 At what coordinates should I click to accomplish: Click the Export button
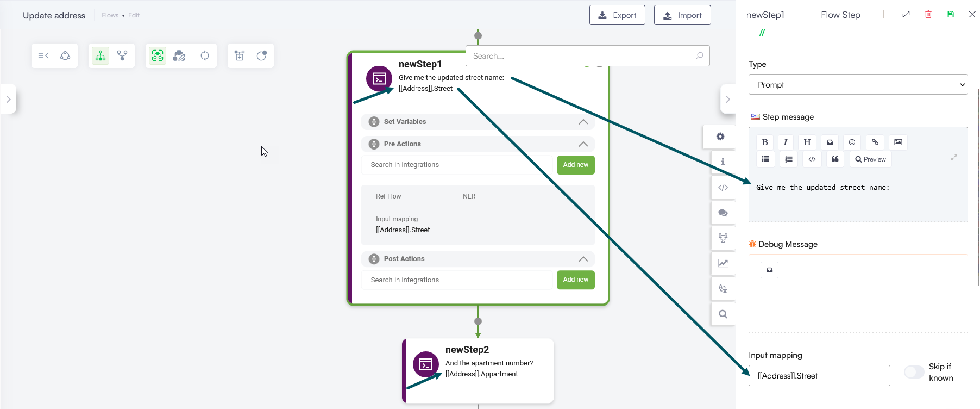617,15
